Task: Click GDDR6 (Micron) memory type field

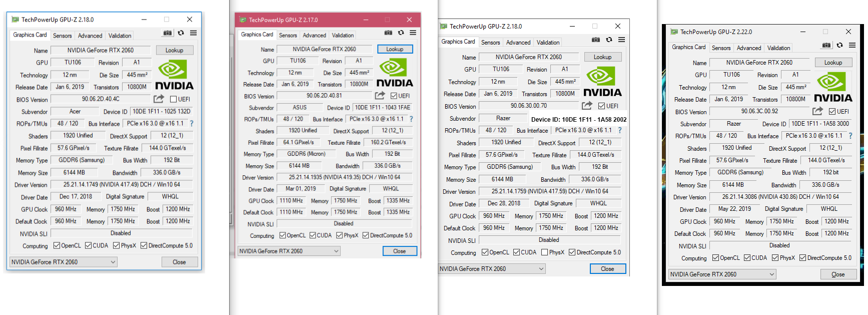Action: (x=306, y=154)
